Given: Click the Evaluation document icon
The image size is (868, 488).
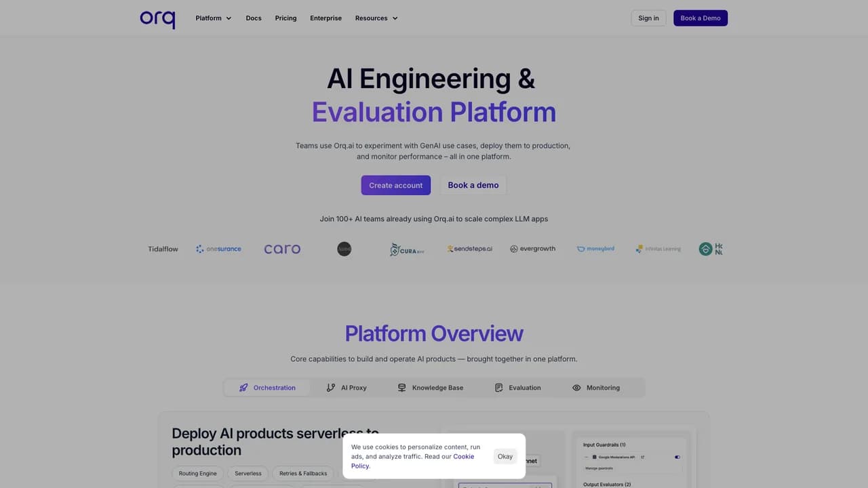Looking at the screenshot, I should pyautogui.click(x=499, y=388).
